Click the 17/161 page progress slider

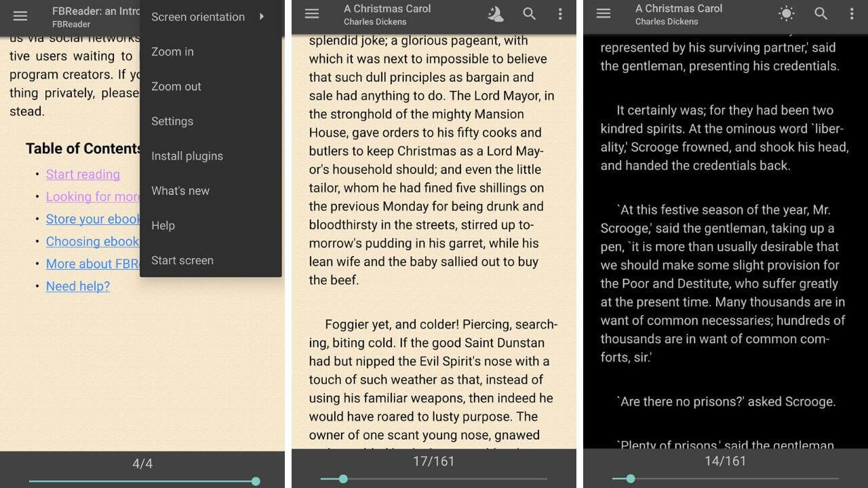[434, 479]
